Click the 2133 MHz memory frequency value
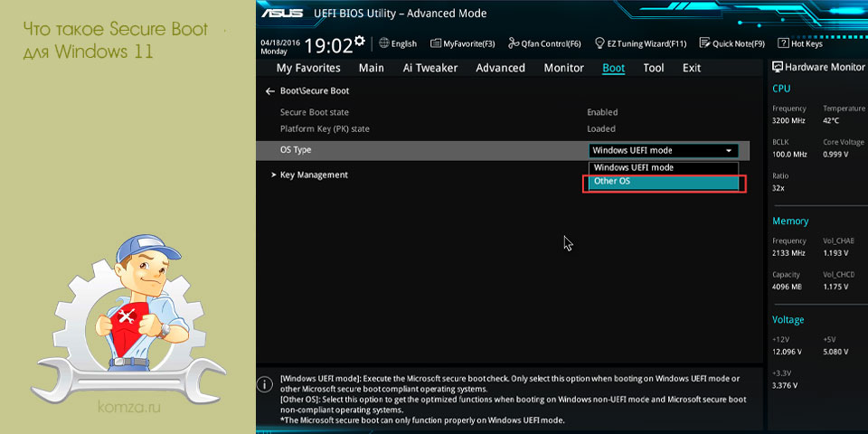The height and width of the screenshot is (434, 868). pyautogui.click(x=788, y=253)
